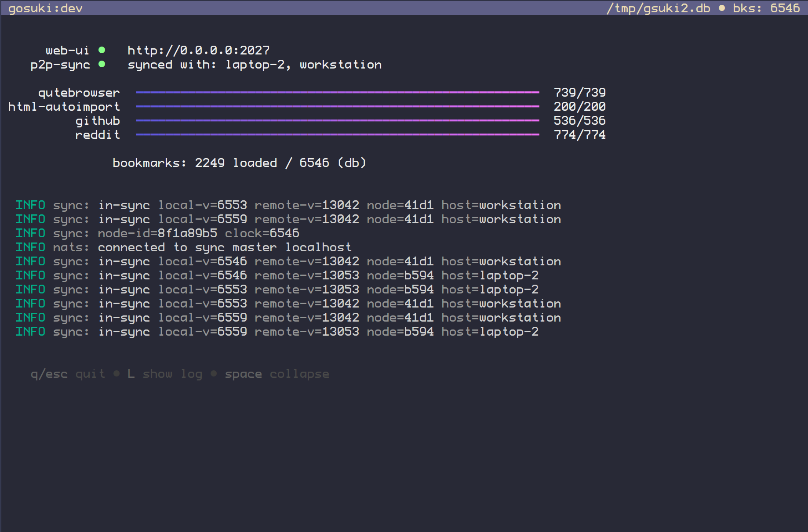Open the http://0.0.0.0:2027 web UI address
Image resolution: width=808 pixels, height=532 pixels.
(x=198, y=50)
